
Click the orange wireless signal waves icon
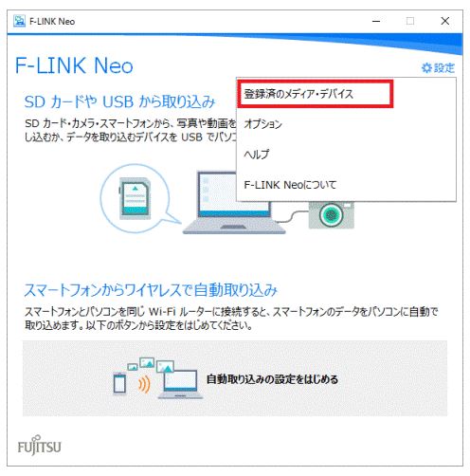pos(144,384)
